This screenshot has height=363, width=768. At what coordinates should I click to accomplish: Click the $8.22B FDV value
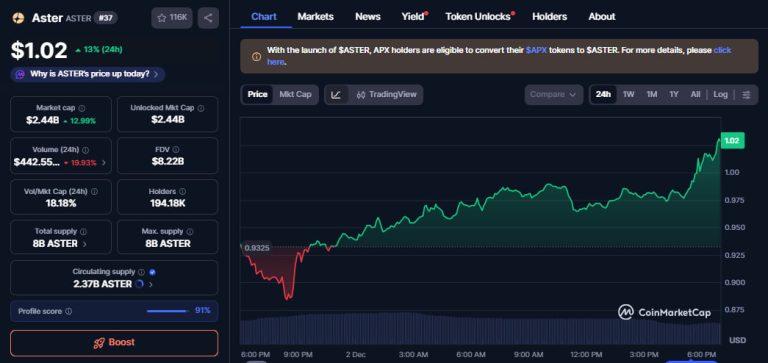click(168, 162)
